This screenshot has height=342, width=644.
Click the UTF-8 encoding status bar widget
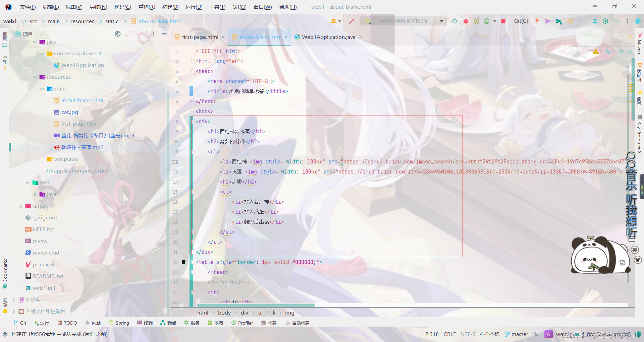[468, 334]
